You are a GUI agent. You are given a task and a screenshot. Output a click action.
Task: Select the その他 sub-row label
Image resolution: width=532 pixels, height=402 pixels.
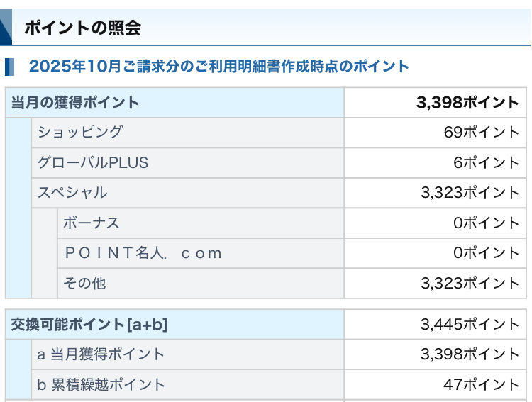coord(84,283)
